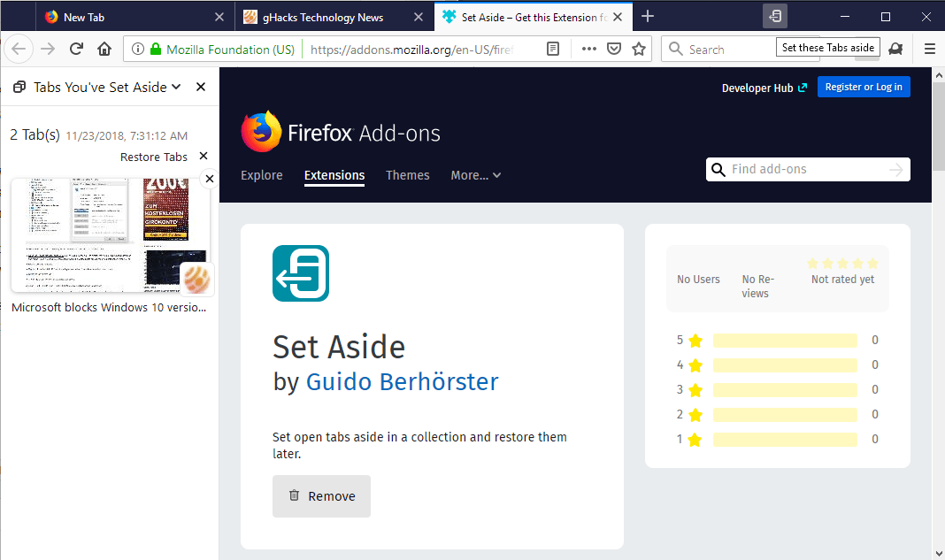
Task: Close the Set Aside extension tab
Action: [x=617, y=17]
